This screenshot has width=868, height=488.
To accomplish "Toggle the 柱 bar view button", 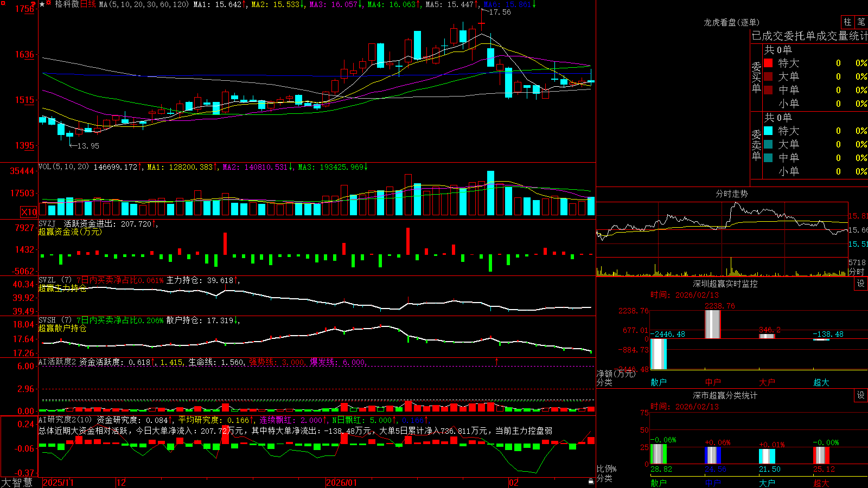I will point(847,22).
